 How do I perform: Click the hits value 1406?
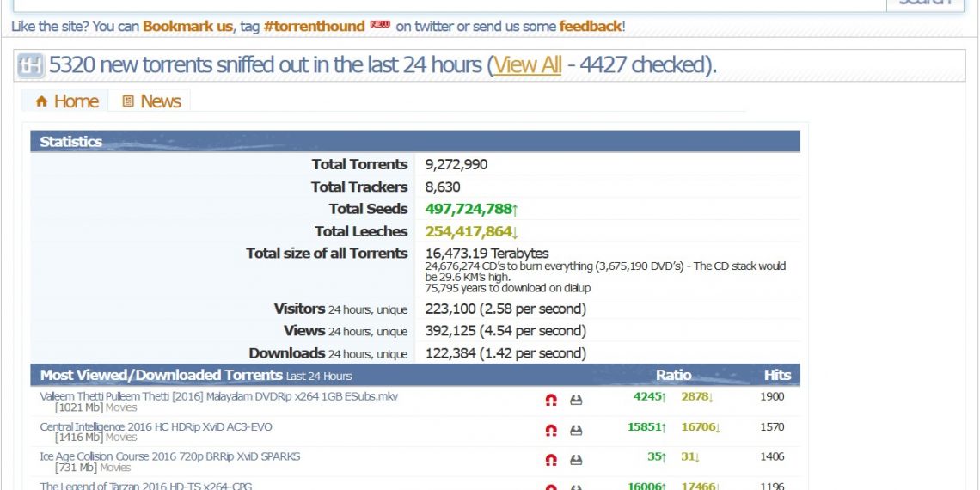[772, 456]
